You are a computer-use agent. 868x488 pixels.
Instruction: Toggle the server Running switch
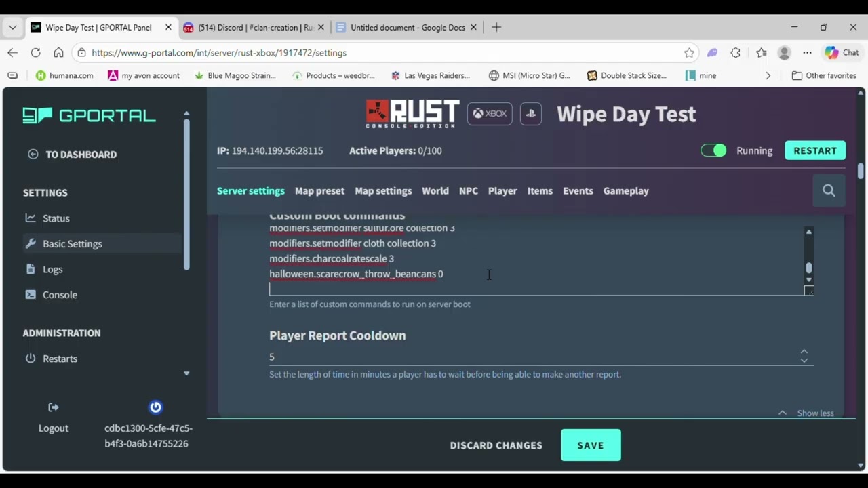(713, 150)
